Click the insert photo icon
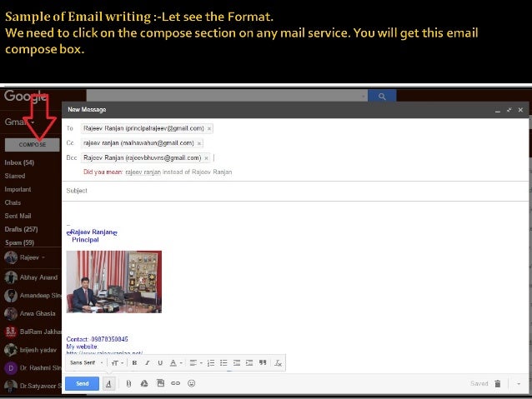This screenshot has width=532, height=399. 160,383
